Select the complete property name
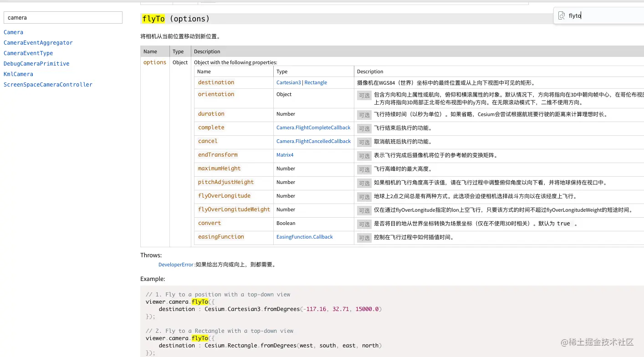The height and width of the screenshot is (357, 644). pos(211,127)
